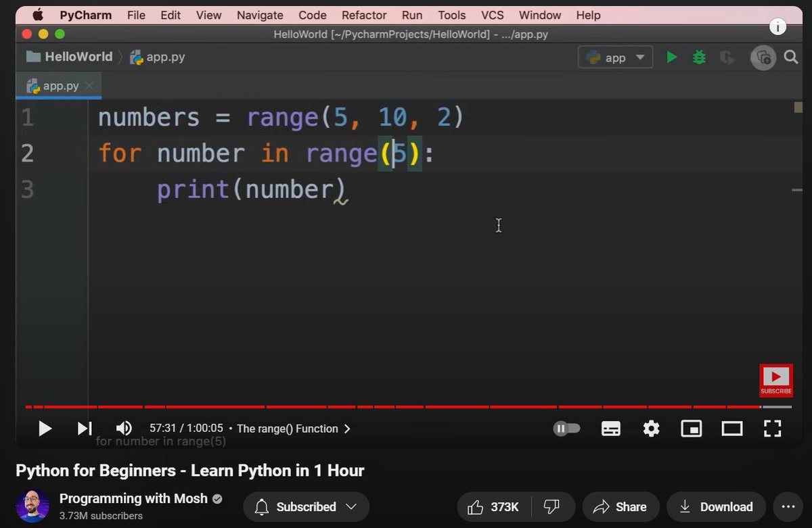Click the Debug bug icon
The height and width of the screenshot is (528, 812).
click(x=699, y=57)
